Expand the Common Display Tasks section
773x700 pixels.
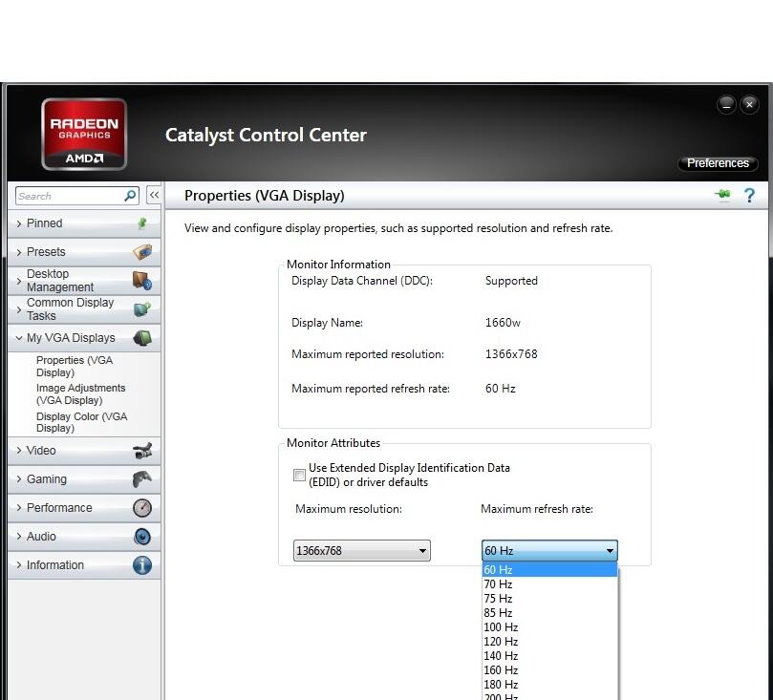tap(84, 309)
